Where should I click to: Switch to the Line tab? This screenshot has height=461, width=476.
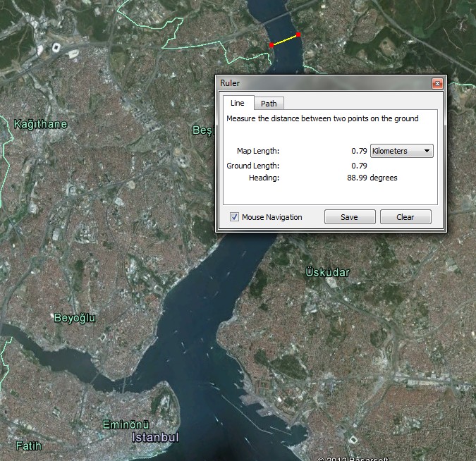tap(238, 103)
